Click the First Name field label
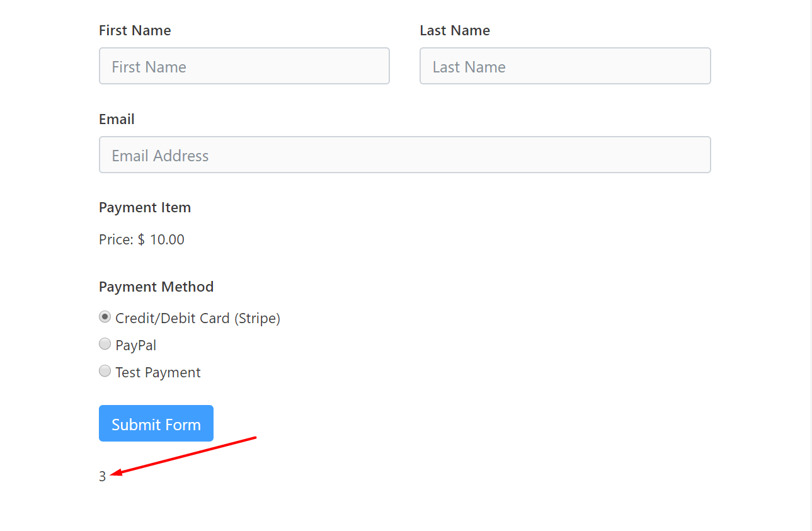 pyautogui.click(x=135, y=30)
